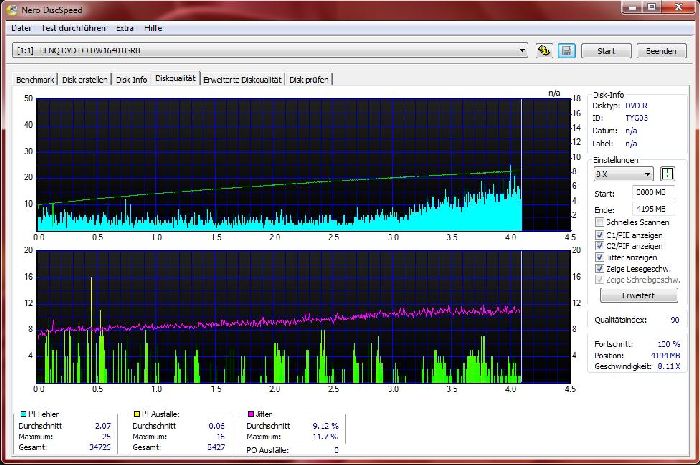
Task: Click the Nero DiscSpeed icon in the title bar
Action: click(12, 9)
